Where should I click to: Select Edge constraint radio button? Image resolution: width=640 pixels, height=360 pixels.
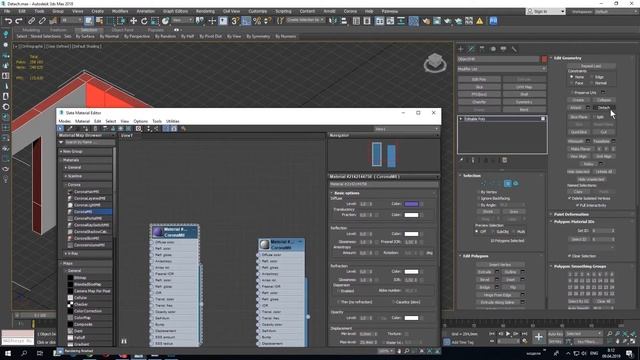click(592, 77)
